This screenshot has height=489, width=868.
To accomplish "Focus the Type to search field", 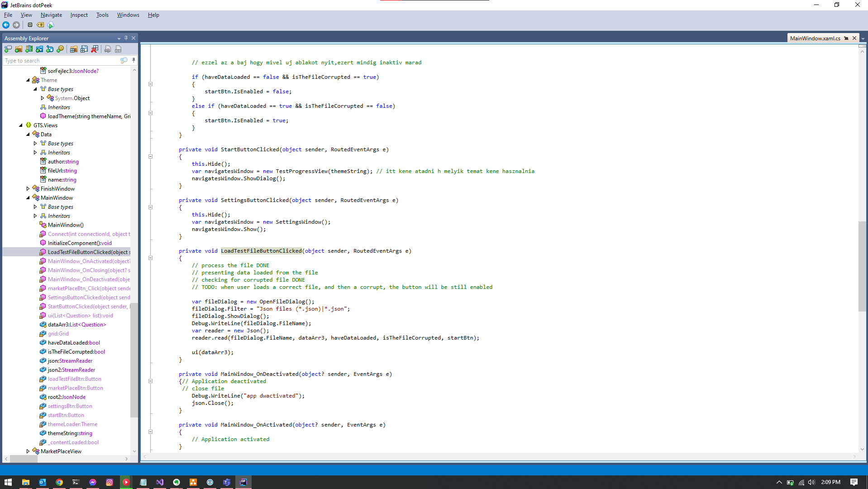I will 61,61.
